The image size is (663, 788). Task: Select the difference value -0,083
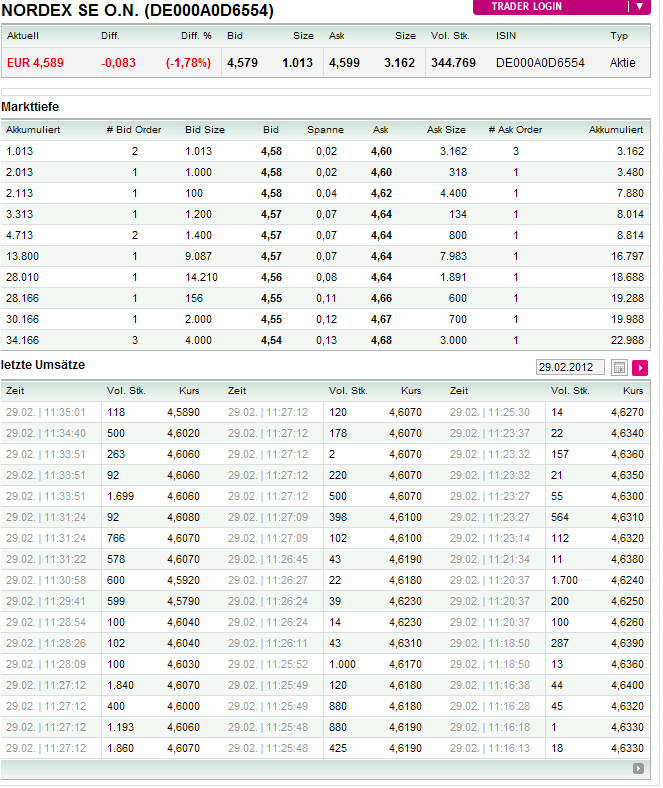(119, 63)
